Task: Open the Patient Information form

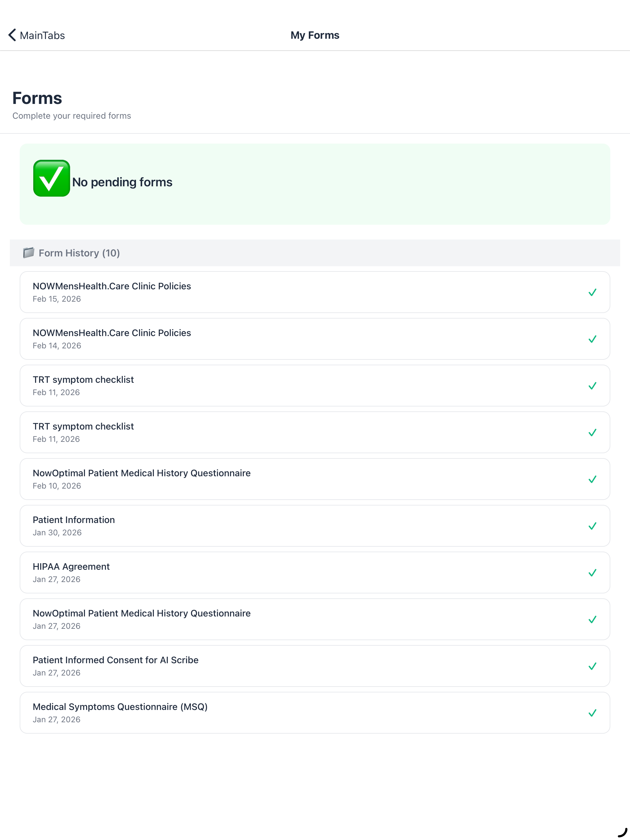Action: (x=315, y=525)
